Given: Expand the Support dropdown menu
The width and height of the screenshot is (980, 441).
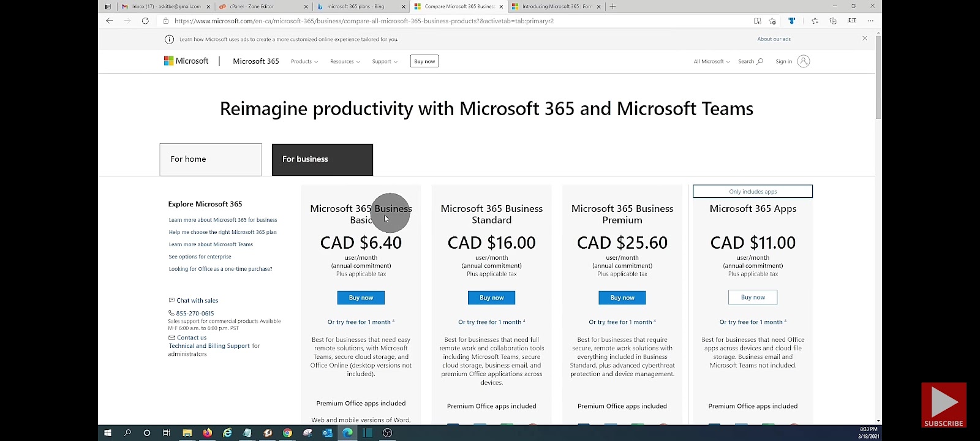Looking at the screenshot, I should click(x=385, y=61).
